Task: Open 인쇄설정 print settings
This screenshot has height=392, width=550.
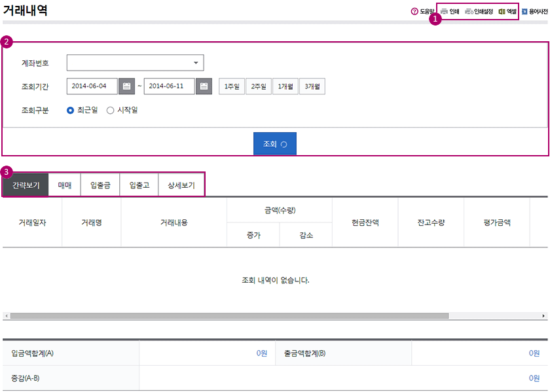Action: tap(479, 12)
